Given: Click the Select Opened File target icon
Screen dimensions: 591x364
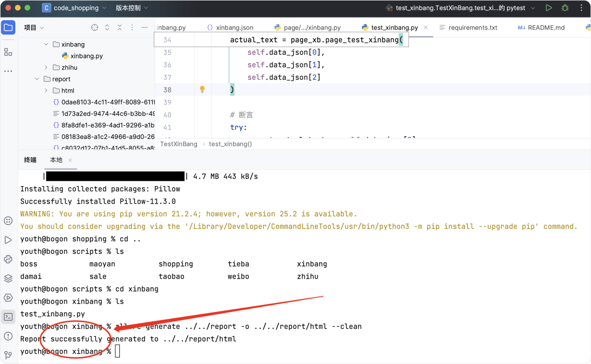Looking at the screenshot, I should [95, 27].
